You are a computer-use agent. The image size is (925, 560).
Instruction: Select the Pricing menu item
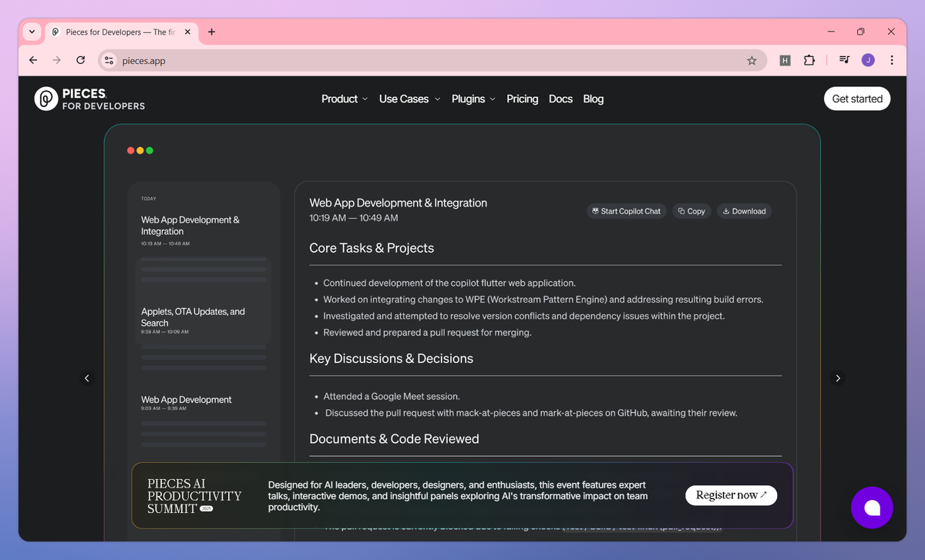(x=522, y=99)
